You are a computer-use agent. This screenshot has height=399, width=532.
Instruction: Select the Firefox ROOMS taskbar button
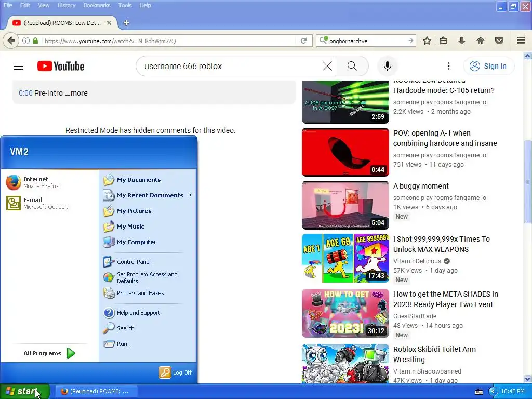coord(96,391)
